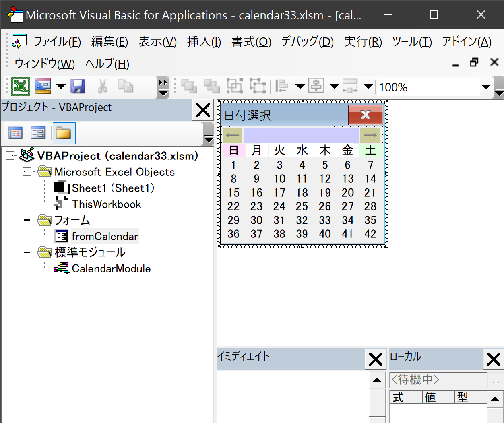This screenshot has width=504, height=423.
Task: Open the 挿入(I) menu
Action: click(x=204, y=41)
